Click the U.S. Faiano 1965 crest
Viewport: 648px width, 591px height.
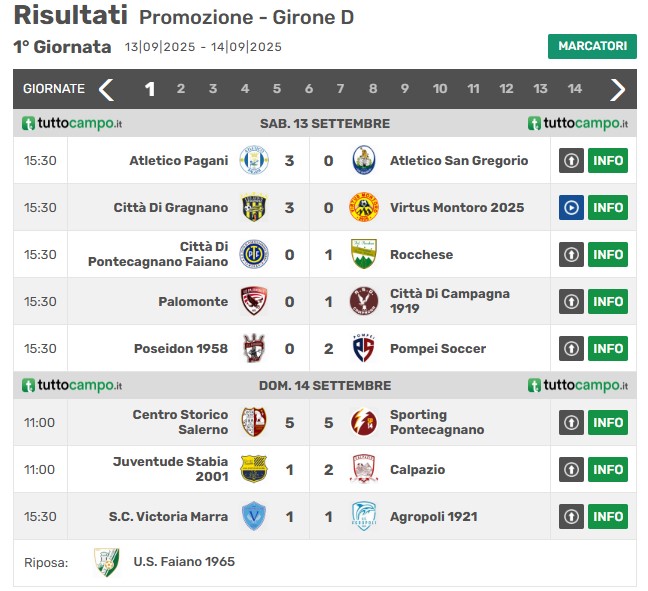[x=107, y=562]
